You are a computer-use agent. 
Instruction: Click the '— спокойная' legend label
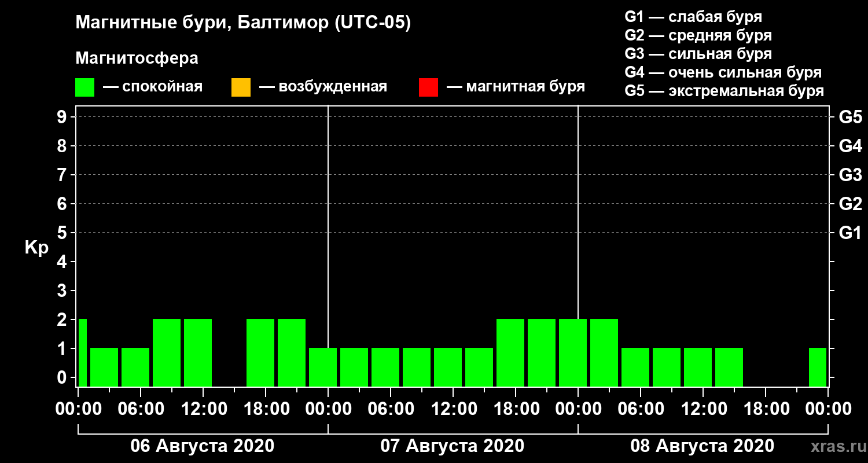[x=153, y=87]
